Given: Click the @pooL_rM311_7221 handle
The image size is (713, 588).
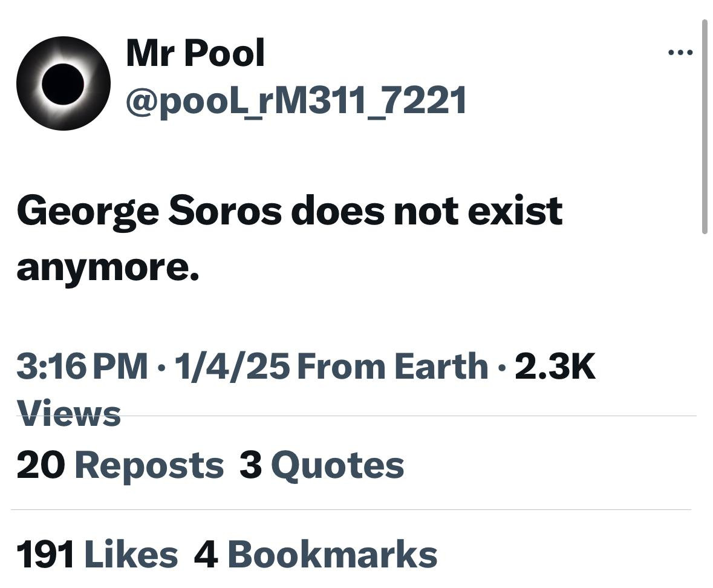Looking at the screenshot, I should point(296,100).
